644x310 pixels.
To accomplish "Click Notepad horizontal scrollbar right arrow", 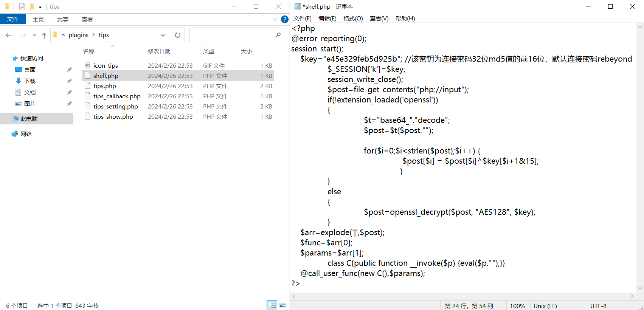I will click(632, 296).
